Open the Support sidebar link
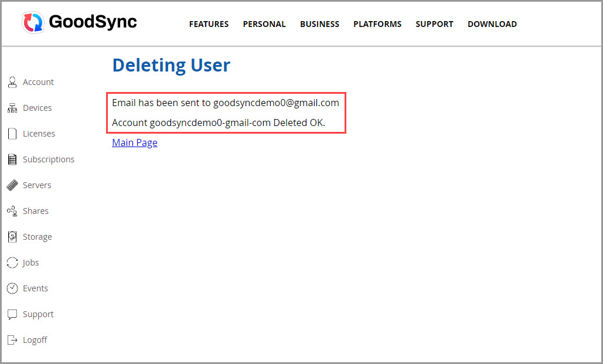 [38, 314]
